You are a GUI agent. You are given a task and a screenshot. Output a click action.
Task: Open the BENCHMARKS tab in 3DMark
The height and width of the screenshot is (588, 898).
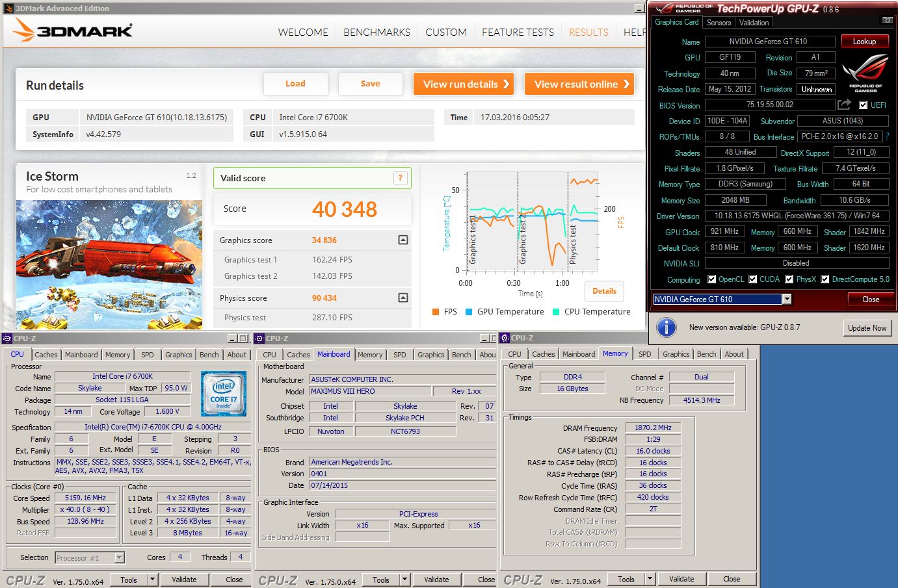click(x=377, y=32)
